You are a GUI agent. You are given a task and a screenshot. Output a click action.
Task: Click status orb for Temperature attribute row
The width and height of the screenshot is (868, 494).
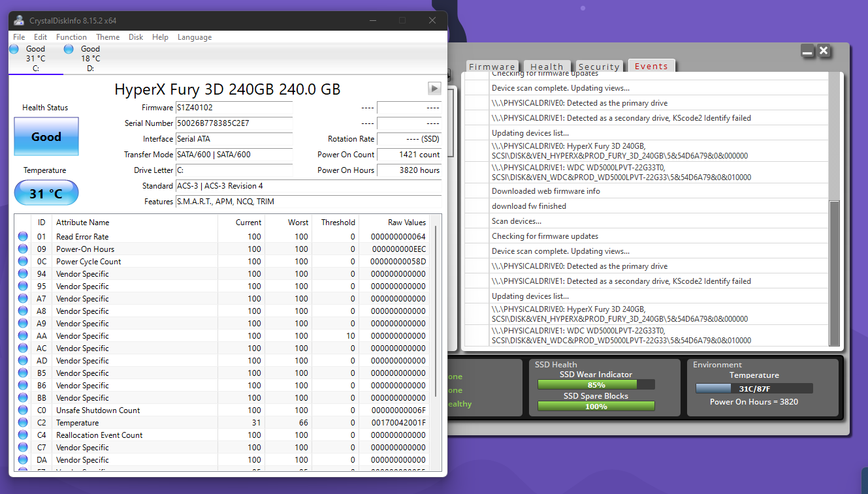(23, 423)
